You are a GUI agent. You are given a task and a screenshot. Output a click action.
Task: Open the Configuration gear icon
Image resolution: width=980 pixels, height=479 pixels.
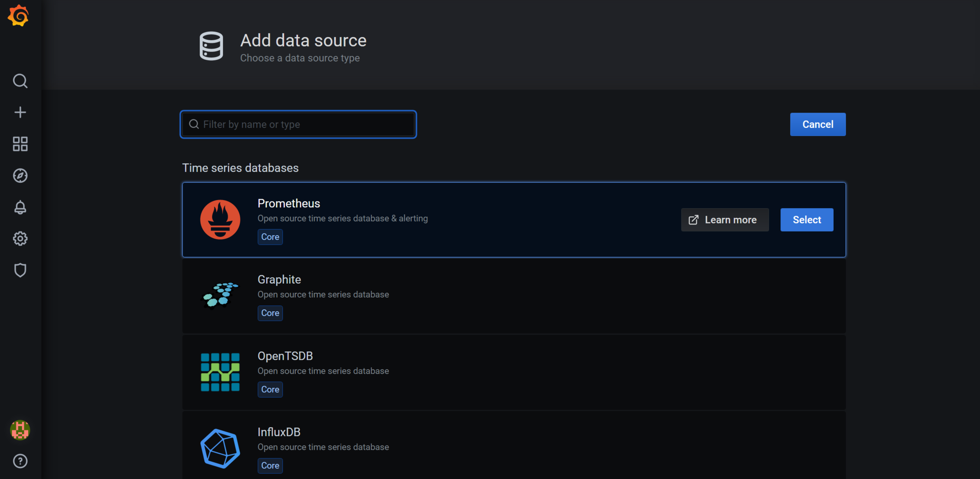click(x=20, y=238)
